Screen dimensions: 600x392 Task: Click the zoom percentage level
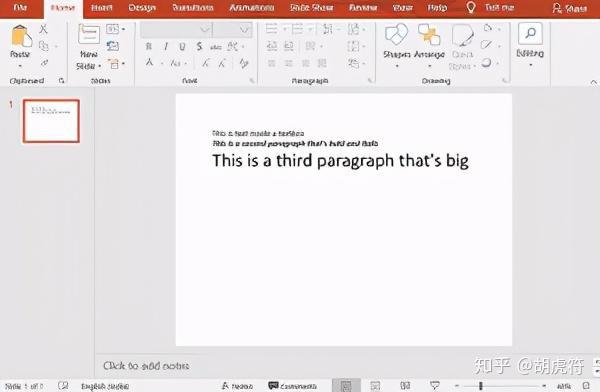564,386
